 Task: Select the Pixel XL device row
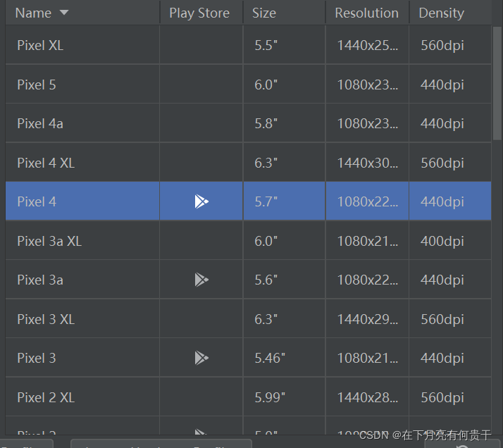(248, 45)
